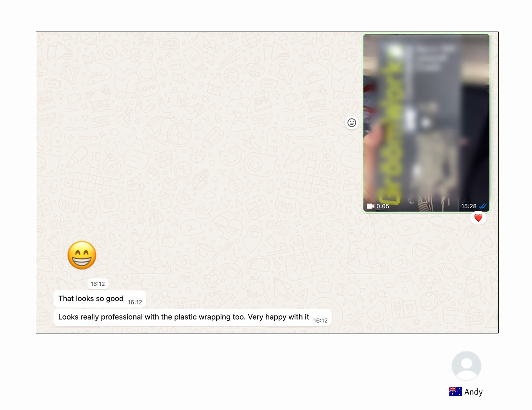
Task: Select the grinning face emoji message
Action: point(82,255)
